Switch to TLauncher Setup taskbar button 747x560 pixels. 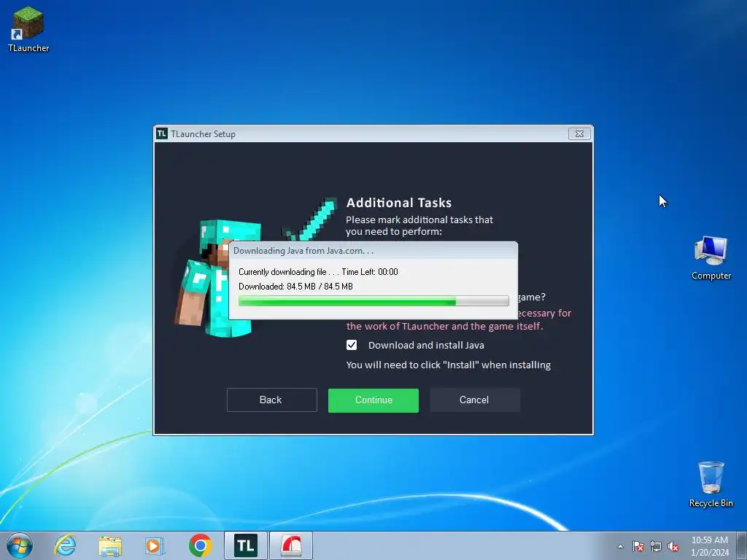246,545
